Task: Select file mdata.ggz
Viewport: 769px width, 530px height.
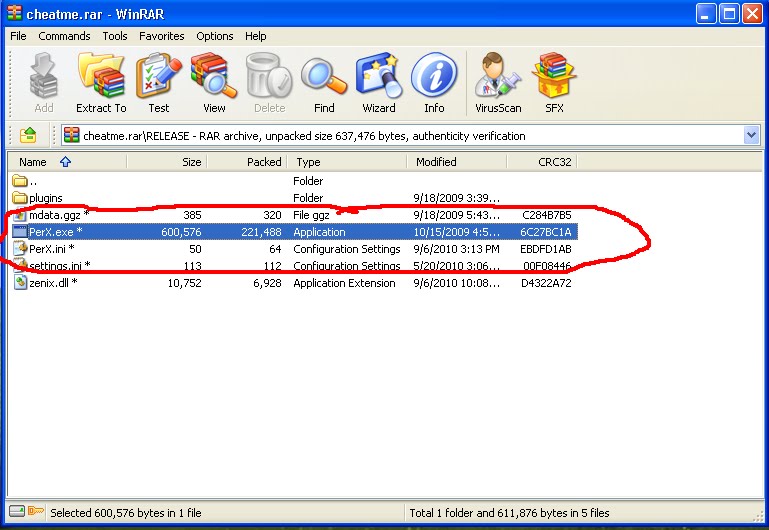Action: pyautogui.click(x=59, y=215)
